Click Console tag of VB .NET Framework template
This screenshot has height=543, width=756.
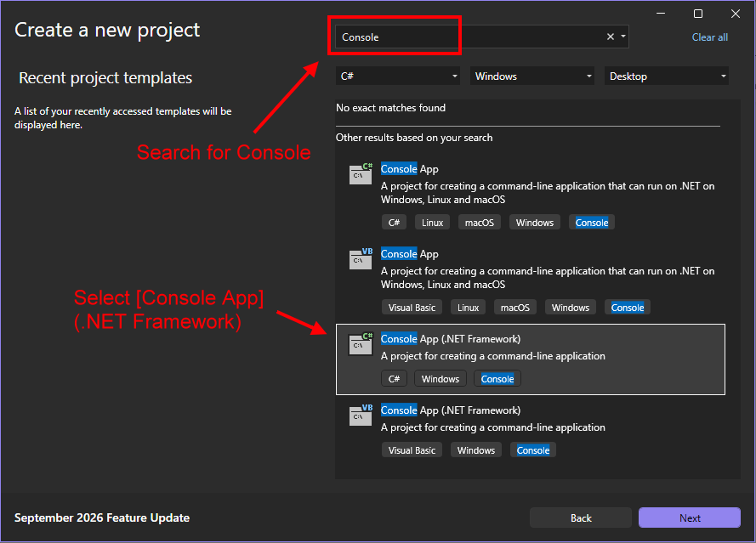coord(532,450)
